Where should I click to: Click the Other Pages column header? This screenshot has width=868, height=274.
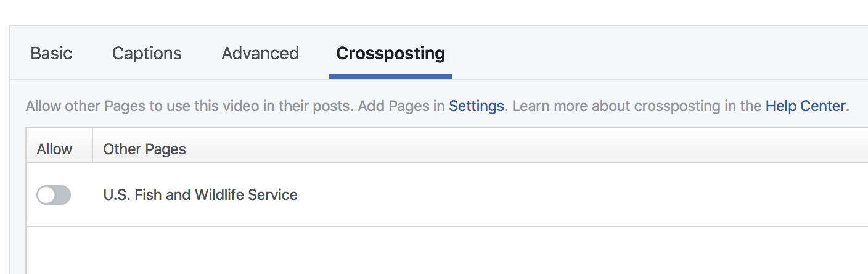tap(144, 149)
